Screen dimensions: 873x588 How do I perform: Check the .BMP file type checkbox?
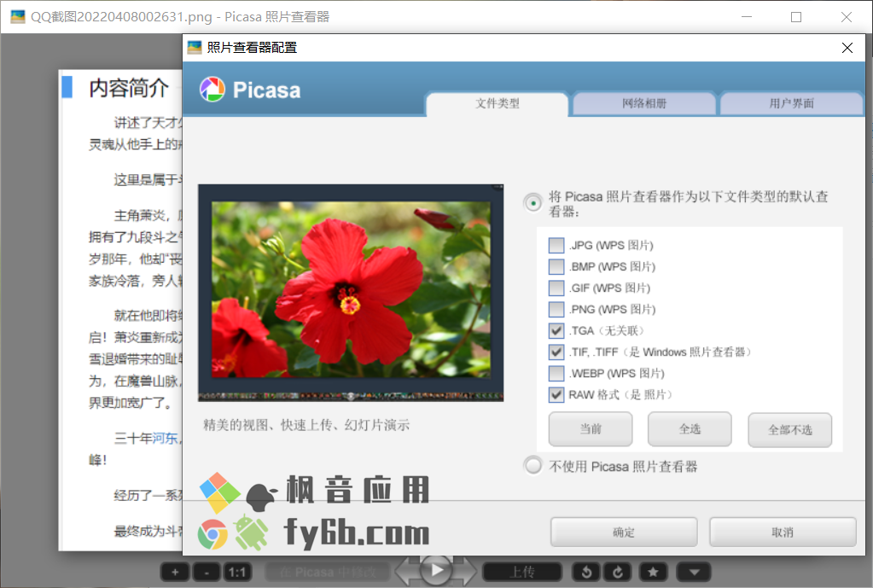(x=556, y=267)
